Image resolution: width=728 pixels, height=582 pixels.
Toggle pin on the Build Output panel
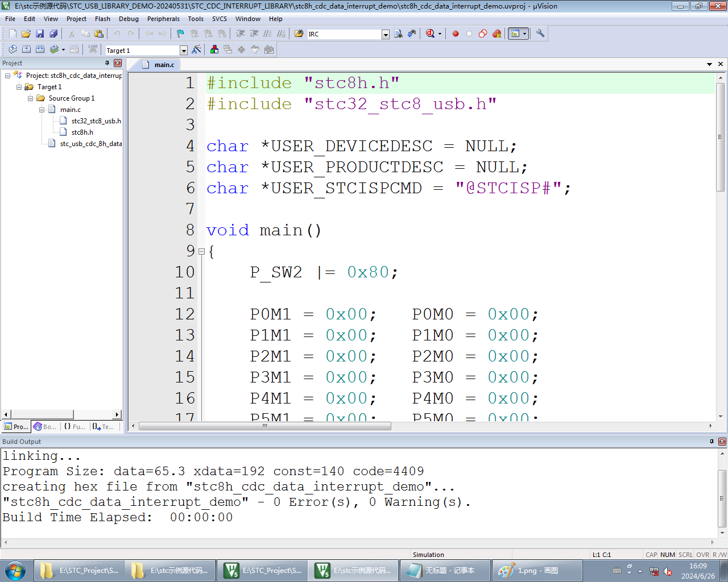tap(712, 442)
